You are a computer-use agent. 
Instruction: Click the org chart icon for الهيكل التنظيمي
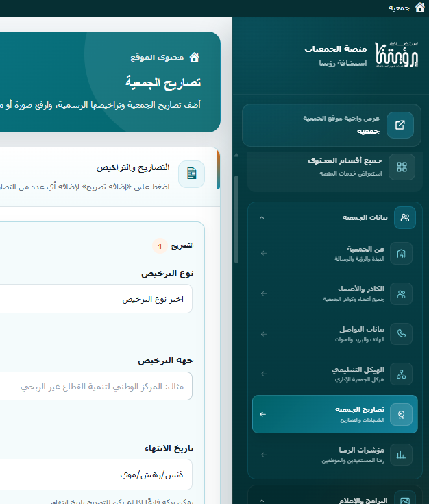pos(401,374)
